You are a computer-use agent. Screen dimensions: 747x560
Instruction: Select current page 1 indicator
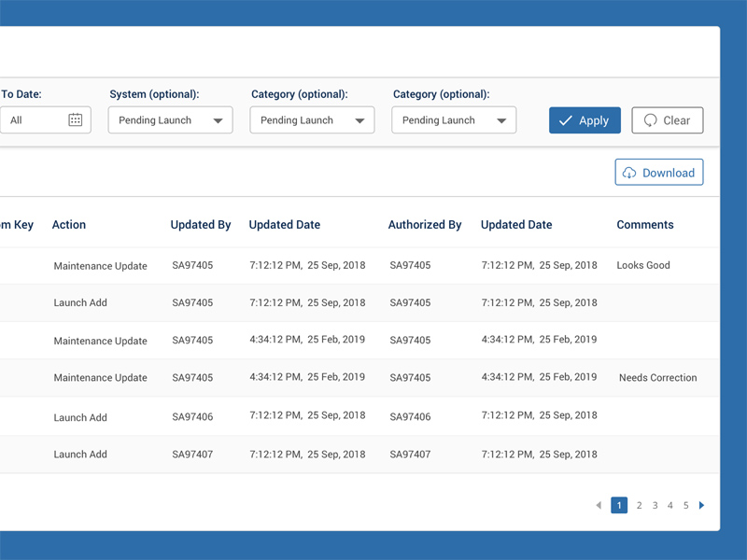(x=619, y=506)
